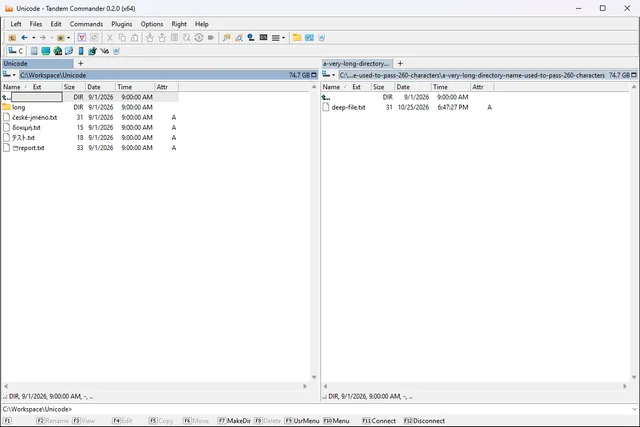This screenshot has width=640, height=427.
Task: Sort right panel by Time column
Action: tap(450, 87)
